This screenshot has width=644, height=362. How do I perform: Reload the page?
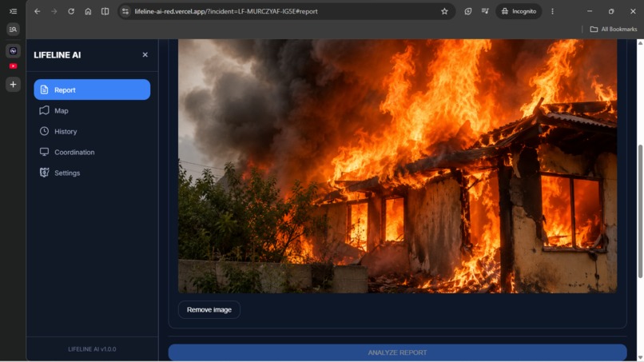(x=71, y=11)
